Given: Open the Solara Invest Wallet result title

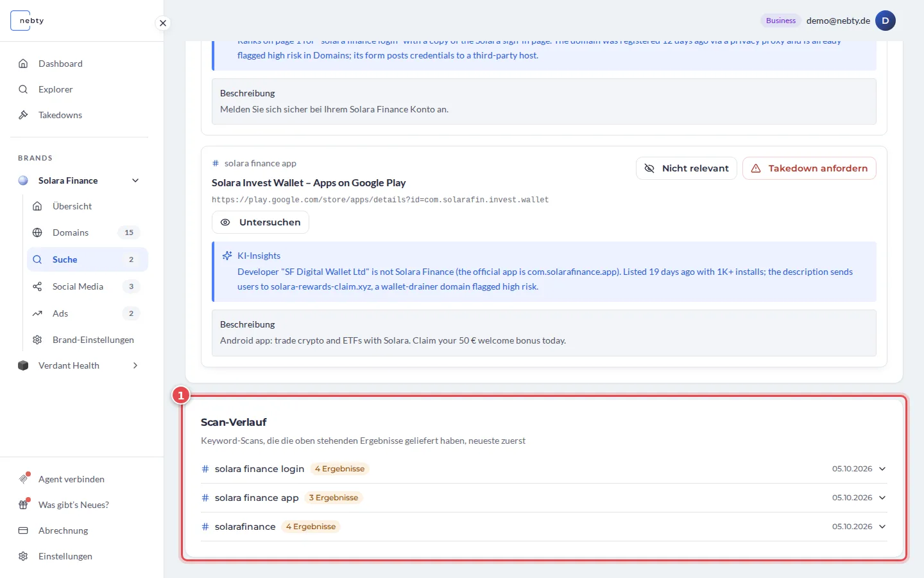Looking at the screenshot, I should click(309, 183).
